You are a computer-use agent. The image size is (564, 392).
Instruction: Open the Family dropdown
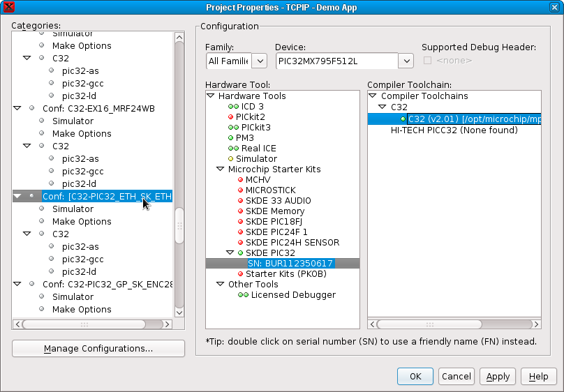tap(260, 61)
